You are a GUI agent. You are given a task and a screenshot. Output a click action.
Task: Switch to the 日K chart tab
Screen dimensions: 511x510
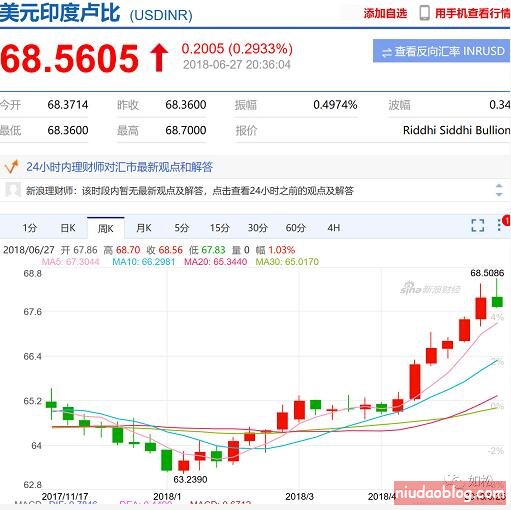[68, 228]
